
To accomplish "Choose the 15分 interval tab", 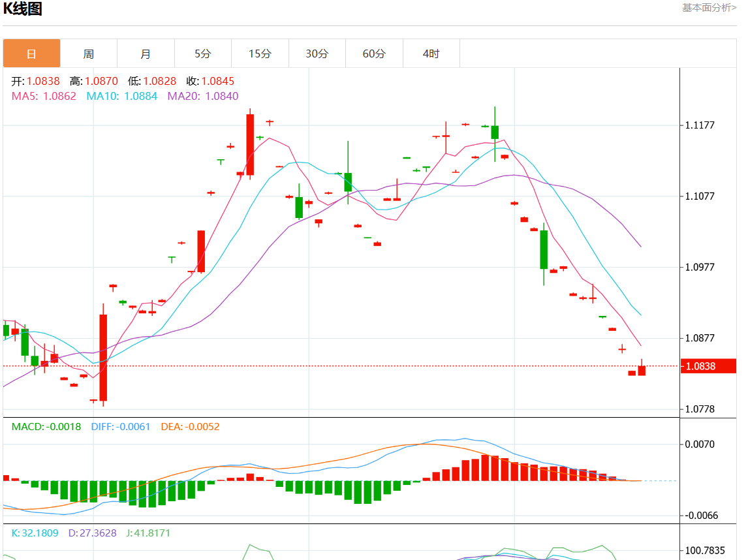I will [x=260, y=54].
